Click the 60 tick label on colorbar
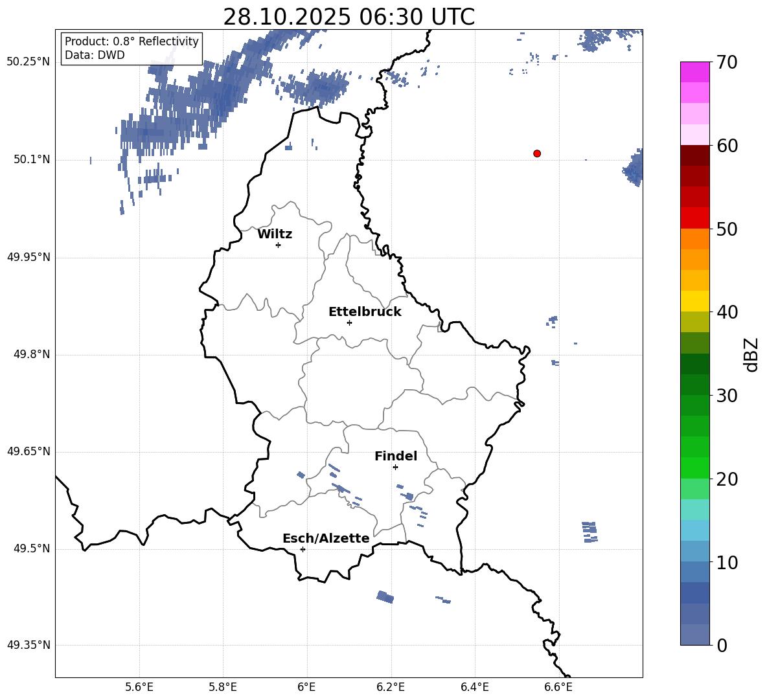This screenshot has width=767, height=700. pos(727,146)
